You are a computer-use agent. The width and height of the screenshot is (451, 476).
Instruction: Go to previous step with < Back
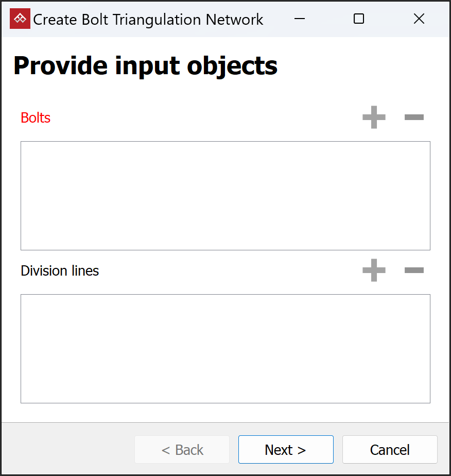pos(182,450)
